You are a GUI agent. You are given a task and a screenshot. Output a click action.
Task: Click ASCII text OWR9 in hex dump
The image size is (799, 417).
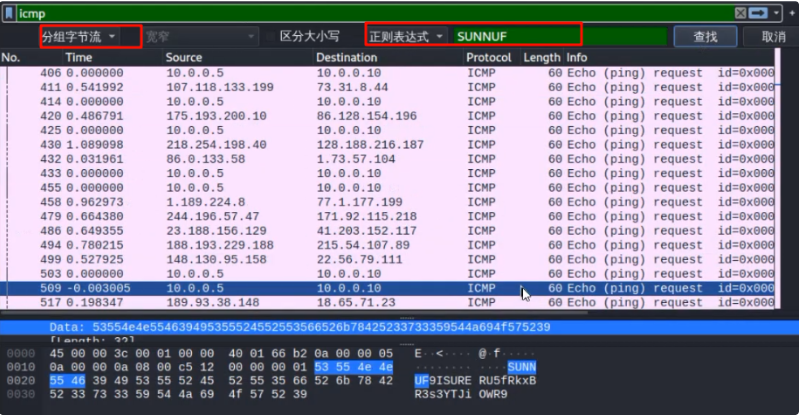click(x=493, y=394)
